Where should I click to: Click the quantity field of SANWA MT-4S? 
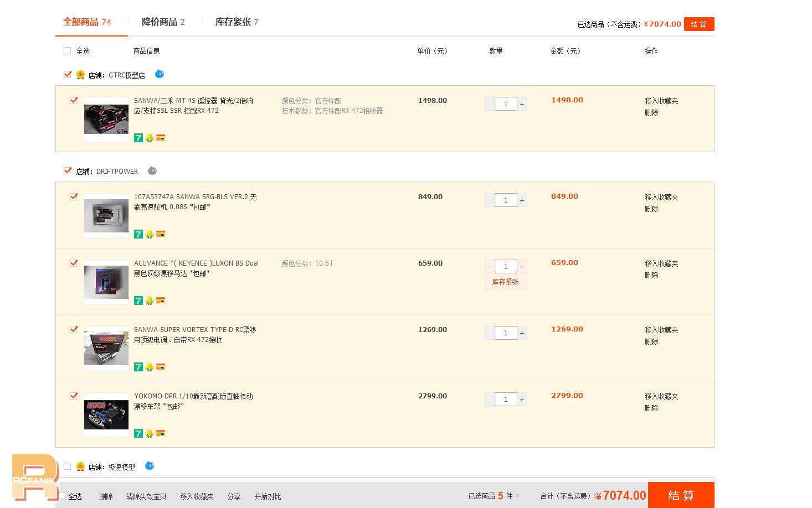(x=506, y=104)
